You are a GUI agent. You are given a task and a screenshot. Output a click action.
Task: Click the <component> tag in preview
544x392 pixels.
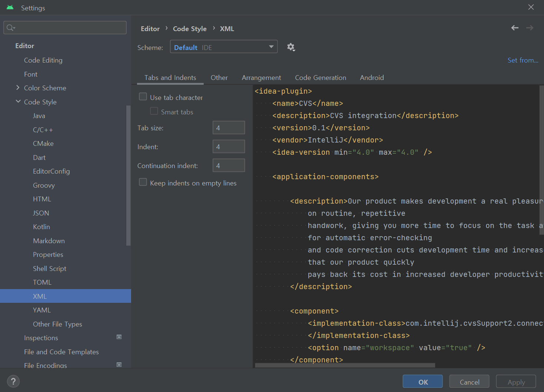pos(314,311)
